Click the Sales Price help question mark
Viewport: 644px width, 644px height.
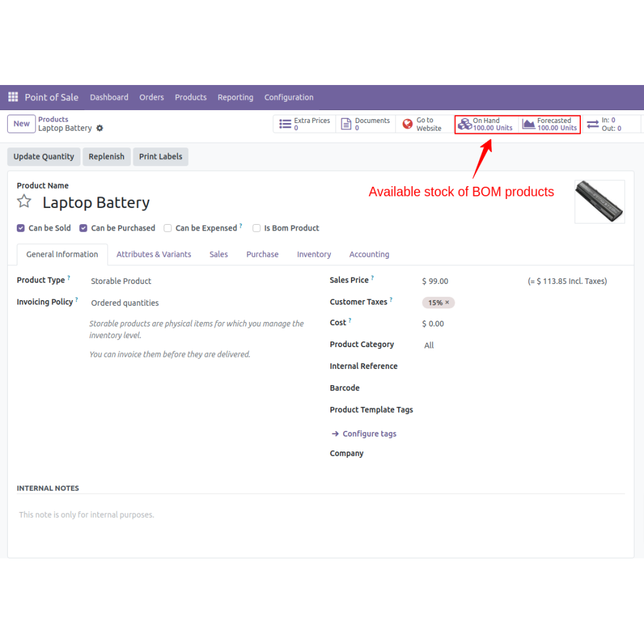point(372,278)
